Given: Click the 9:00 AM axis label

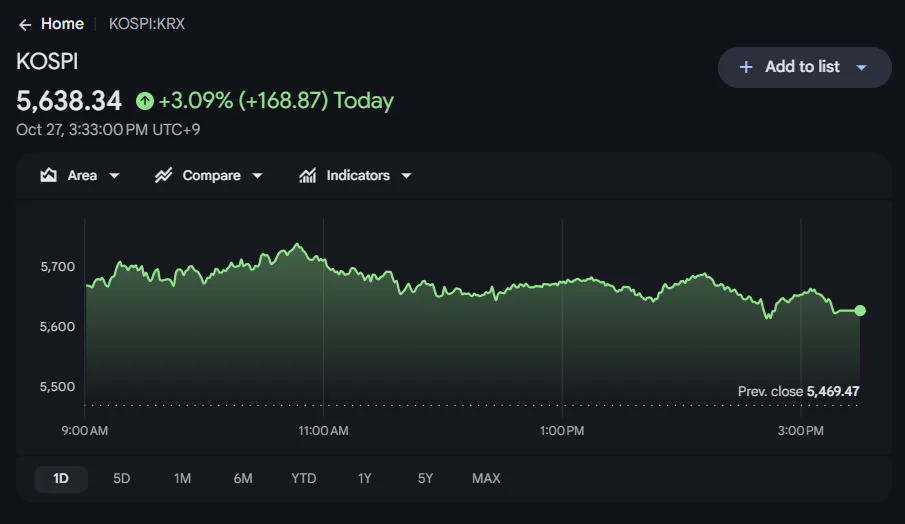Looking at the screenshot, I should coord(85,431).
